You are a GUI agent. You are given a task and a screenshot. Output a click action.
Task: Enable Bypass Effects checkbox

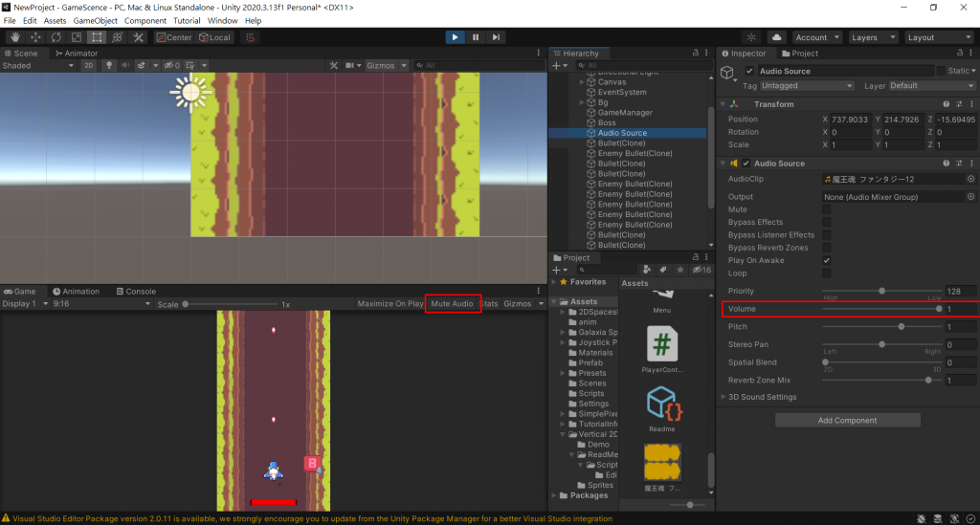[826, 222]
